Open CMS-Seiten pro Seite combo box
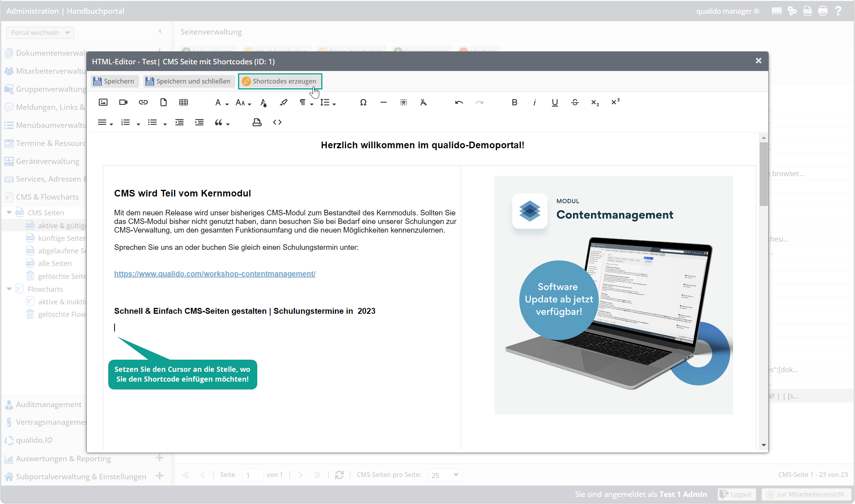Viewport: 855px width, 504px height. (444, 475)
